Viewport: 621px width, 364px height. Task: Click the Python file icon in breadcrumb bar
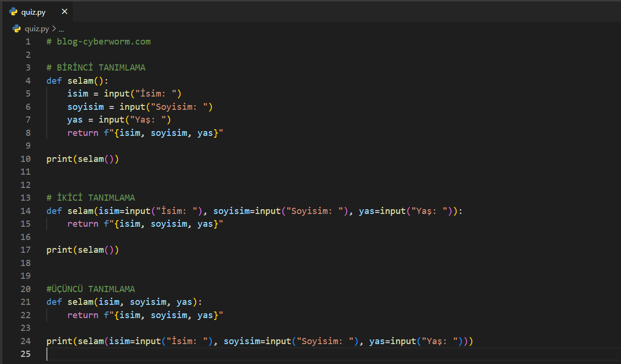point(17,29)
